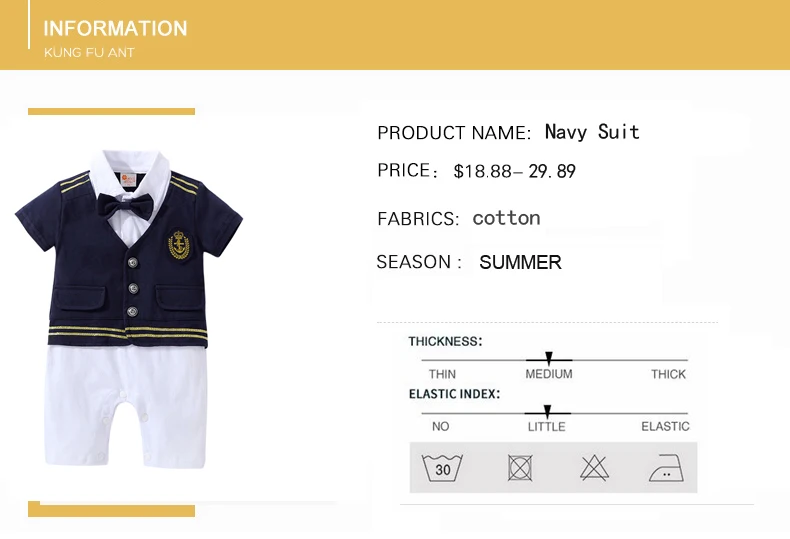
Task: Click the top silver vest button
Action: click(133, 262)
